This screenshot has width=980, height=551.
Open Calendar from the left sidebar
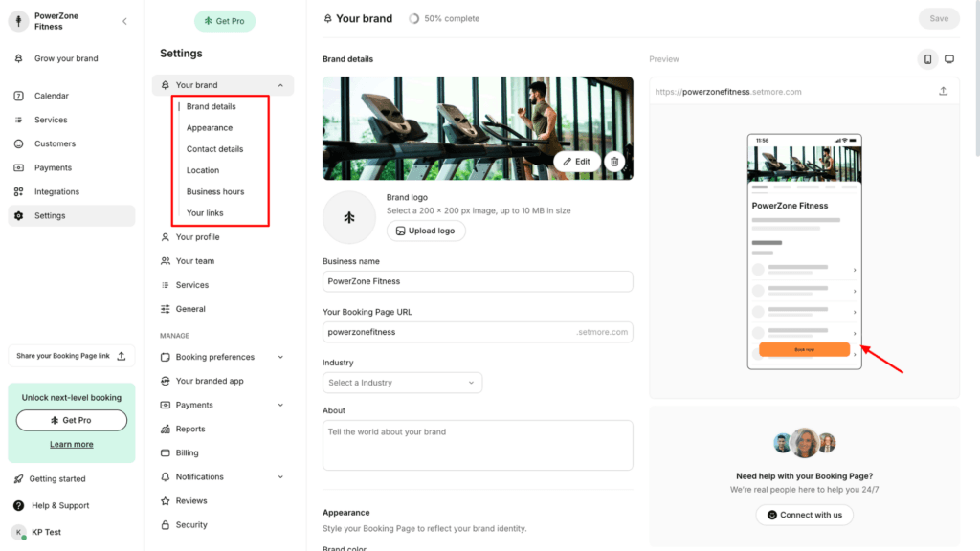[46, 96]
